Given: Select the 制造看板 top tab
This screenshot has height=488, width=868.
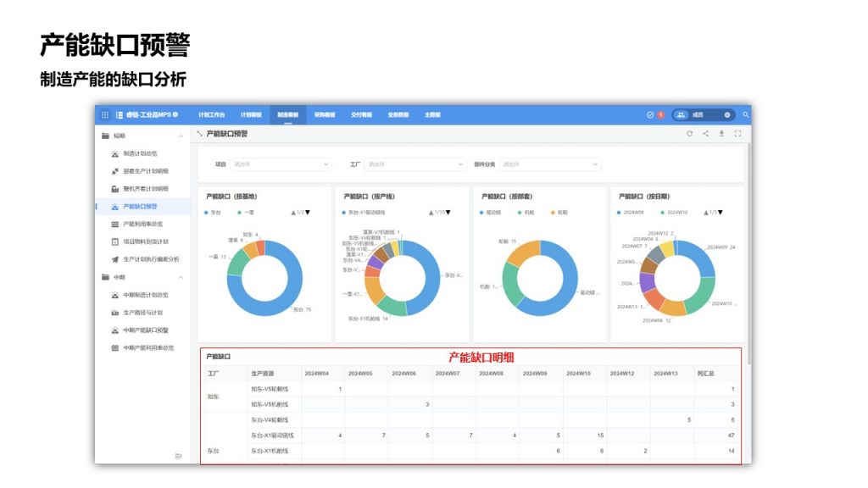Looking at the screenshot, I should click(x=288, y=115).
